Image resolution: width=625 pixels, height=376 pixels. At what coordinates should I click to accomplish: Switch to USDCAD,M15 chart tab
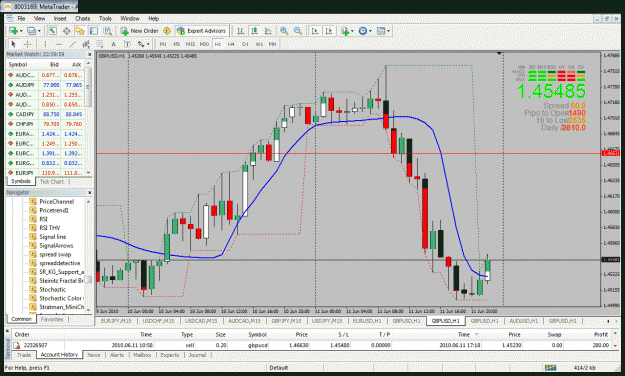(202, 321)
